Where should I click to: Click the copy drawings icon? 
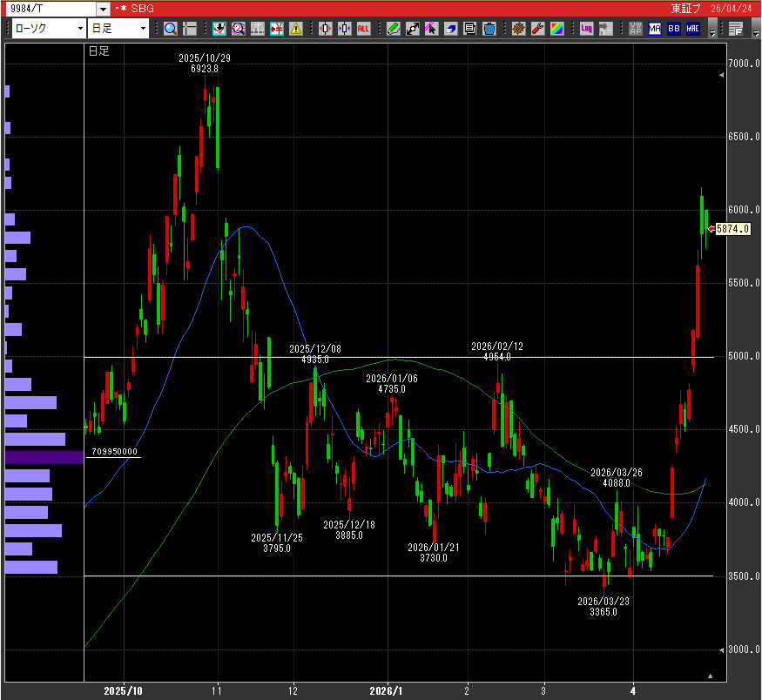[470, 29]
